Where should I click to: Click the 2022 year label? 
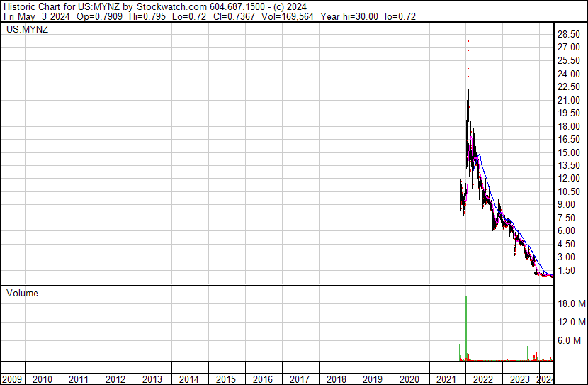point(483,379)
